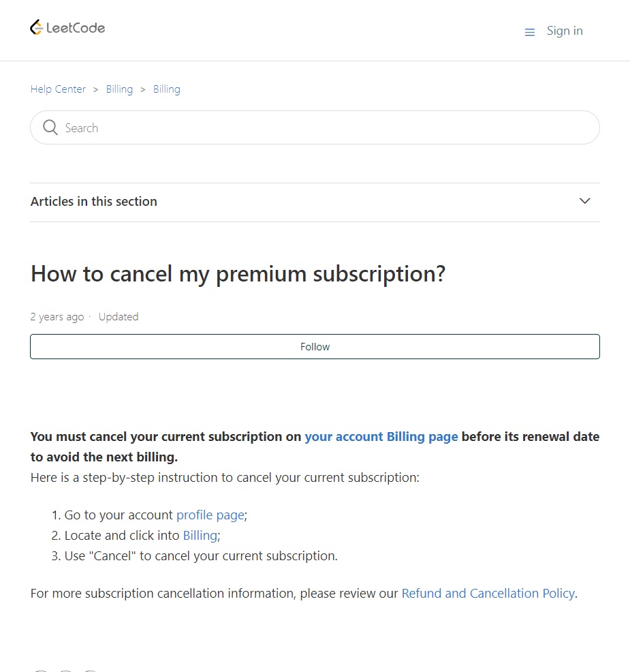Click the cancel subscription step three text

point(201,556)
